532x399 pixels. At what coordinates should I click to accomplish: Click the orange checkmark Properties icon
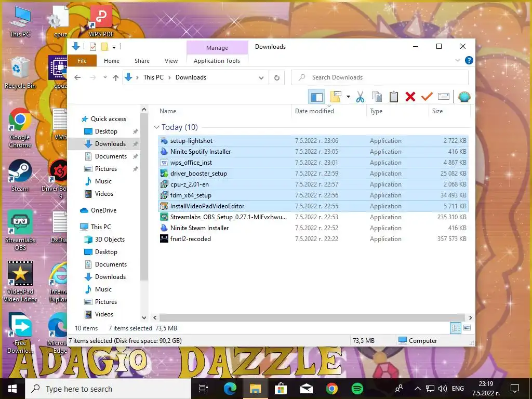(427, 97)
